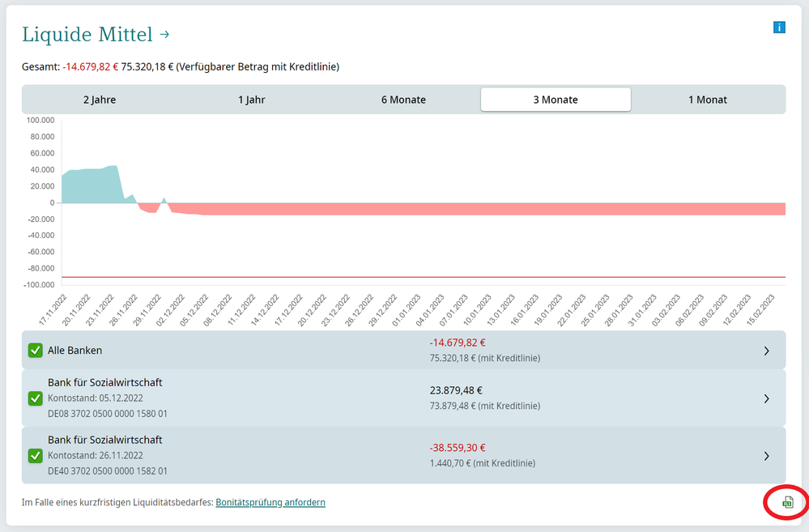
Task: Click the blue info icon
Action: [x=779, y=28]
